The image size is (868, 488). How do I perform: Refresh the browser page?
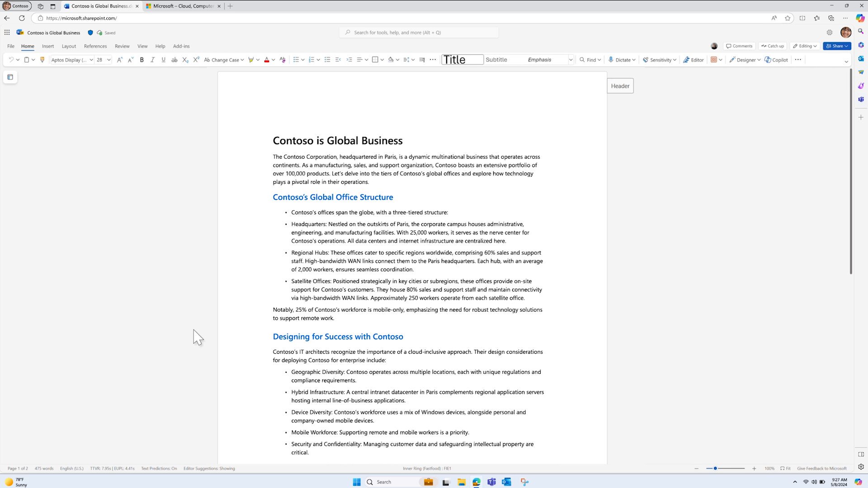coord(22,18)
